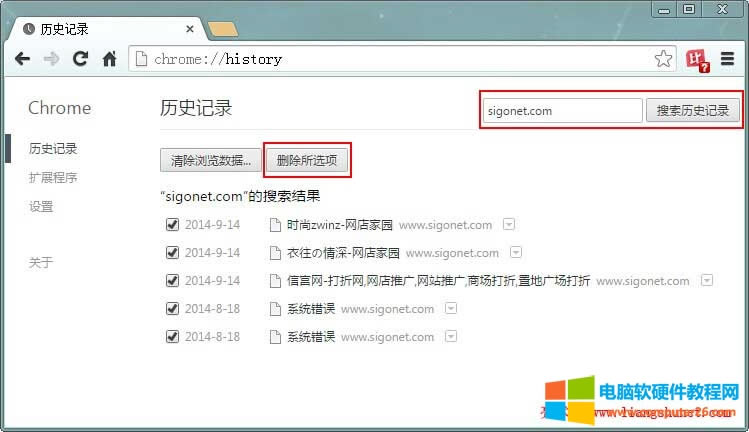This screenshot has height=432, width=749.
Task: Uncheck the 时尚zwinz-网店家园 history entry
Action: (x=172, y=225)
